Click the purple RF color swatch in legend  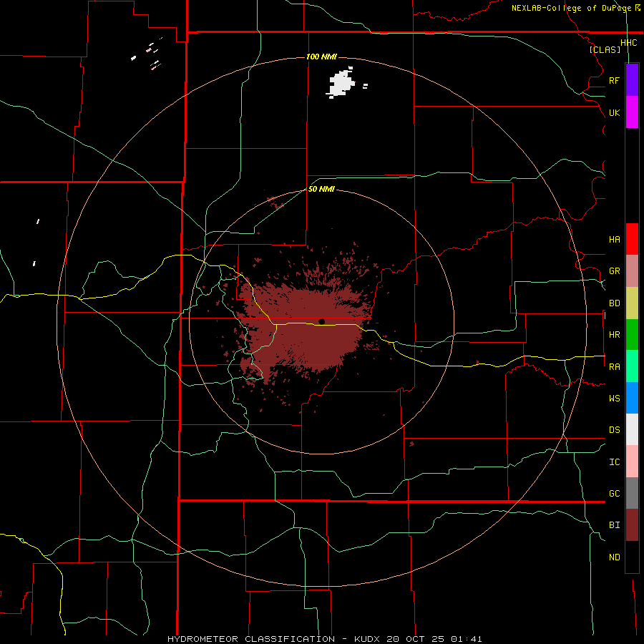click(x=632, y=80)
